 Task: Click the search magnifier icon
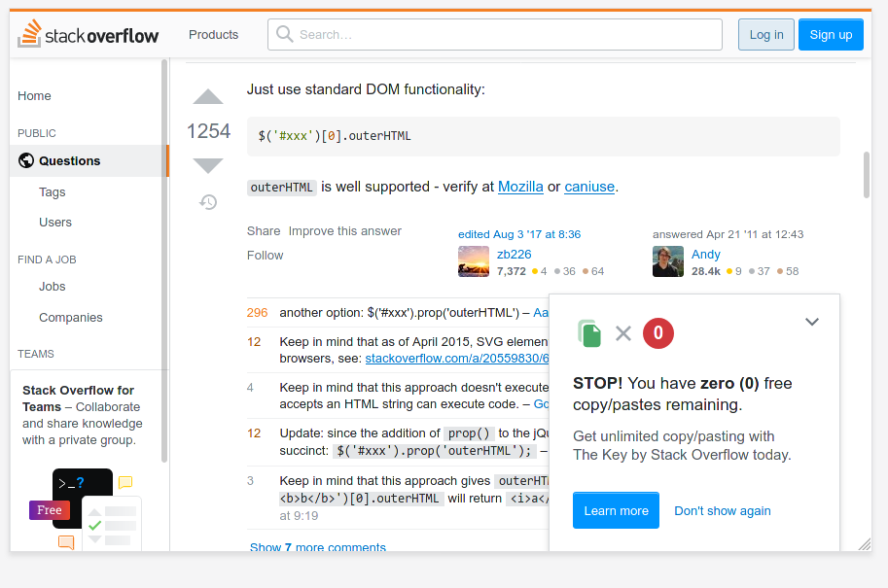[x=284, y=34]
